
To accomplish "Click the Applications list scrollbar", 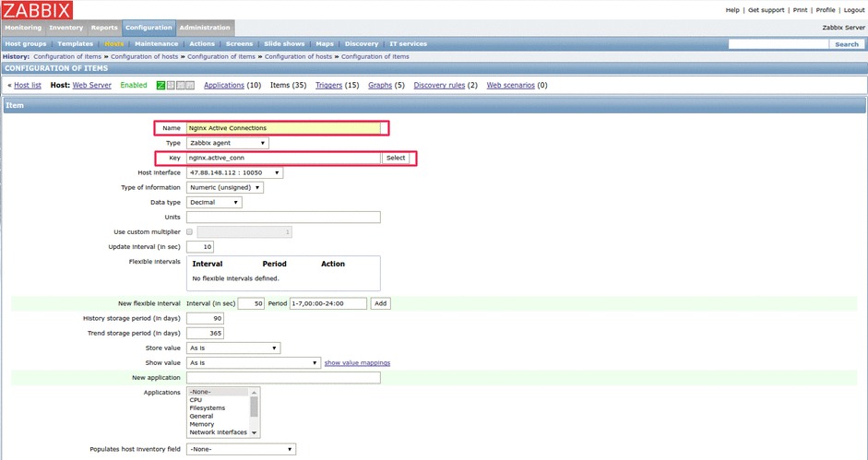I will pyautogui.click(x=254, y=412).
